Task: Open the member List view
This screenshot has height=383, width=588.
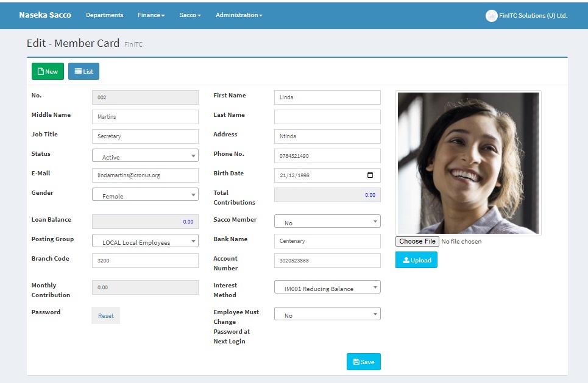Action: coord(83,71)
